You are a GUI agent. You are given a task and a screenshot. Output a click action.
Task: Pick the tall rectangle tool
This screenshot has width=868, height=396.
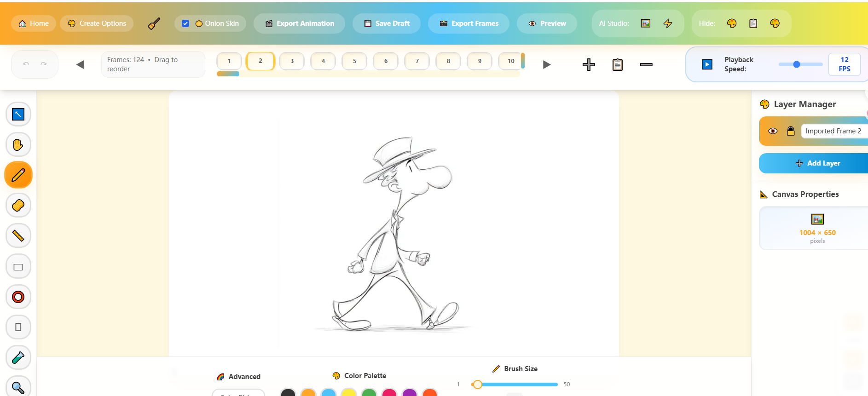pos(18,327)
